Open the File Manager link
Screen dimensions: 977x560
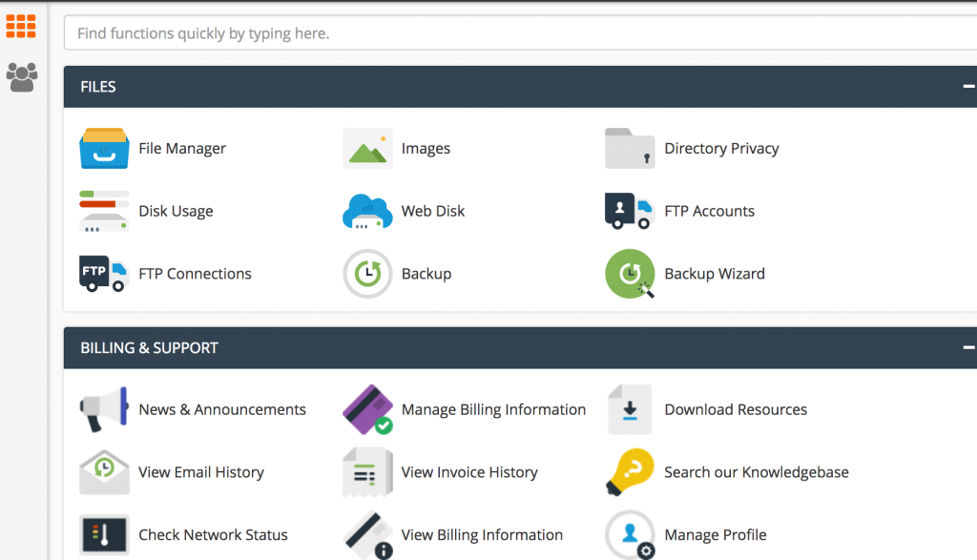click(x=182, y=148)
